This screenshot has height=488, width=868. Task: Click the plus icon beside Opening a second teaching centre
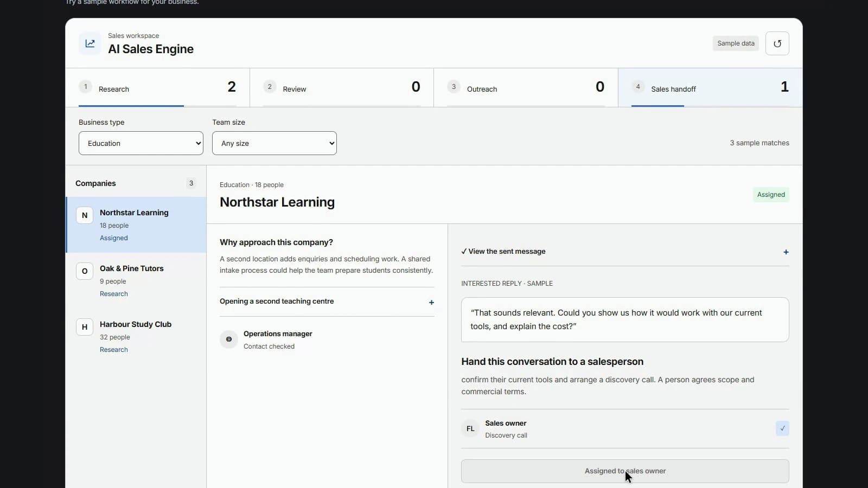coord(431,303)
